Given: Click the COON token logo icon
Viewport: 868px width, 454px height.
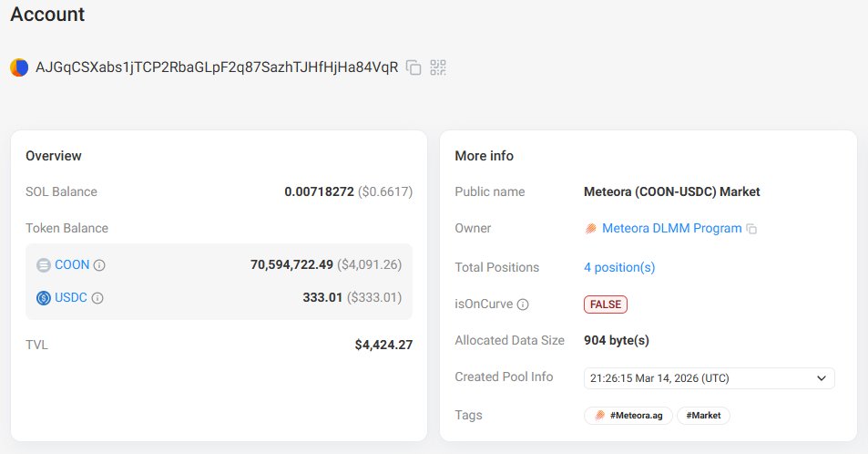Looking at the screenshot, I should 44,265.
